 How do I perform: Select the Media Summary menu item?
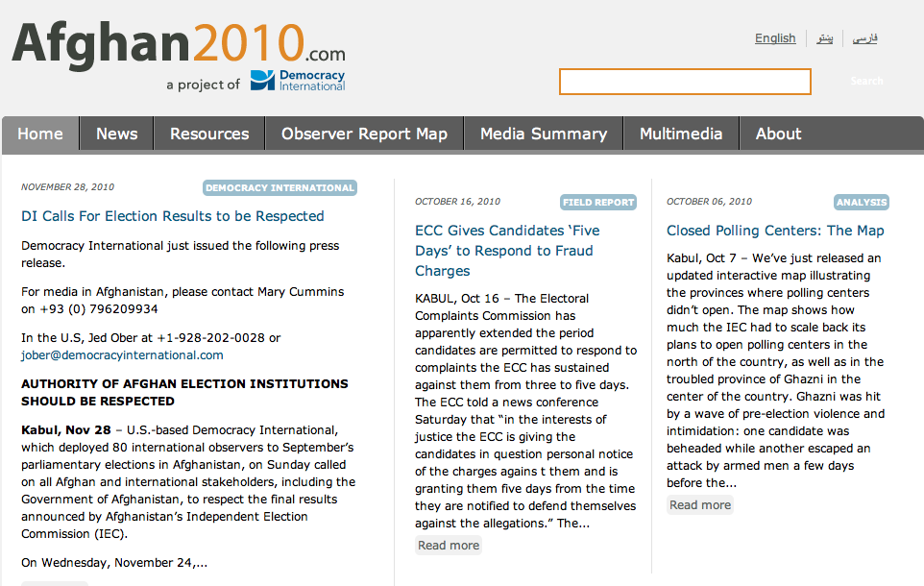(544, 134)
